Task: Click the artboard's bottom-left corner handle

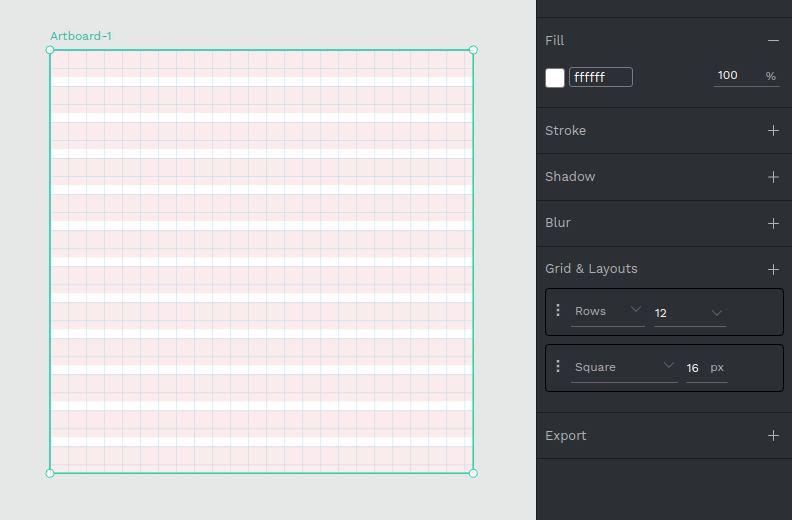Action: pos(50,473)
